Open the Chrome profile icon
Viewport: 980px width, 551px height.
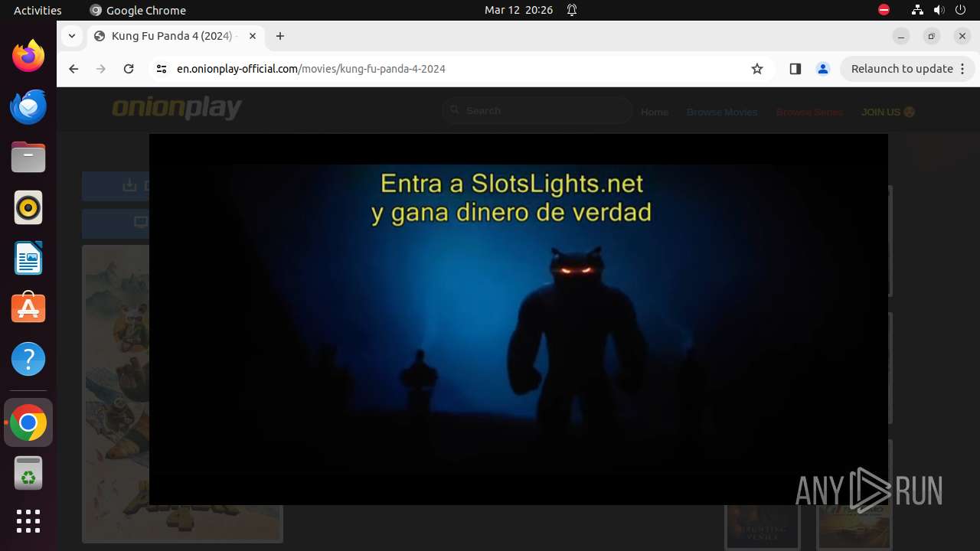(823, 69)
